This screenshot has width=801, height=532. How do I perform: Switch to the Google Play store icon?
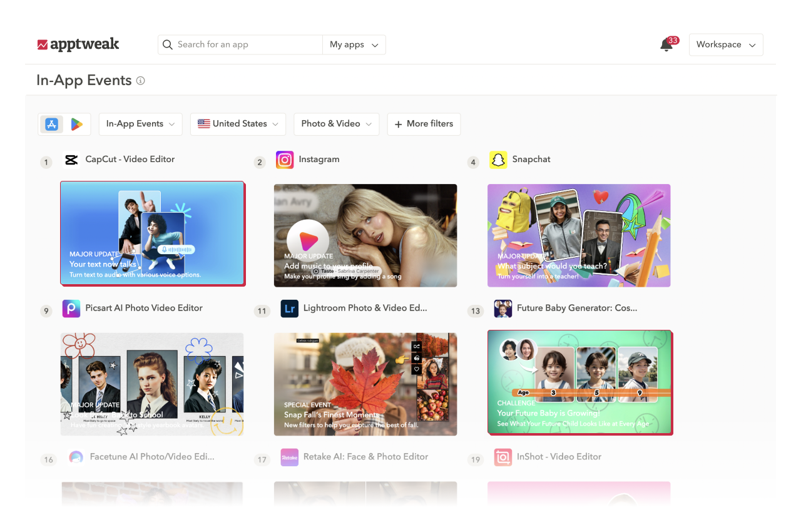coord(76,124)
